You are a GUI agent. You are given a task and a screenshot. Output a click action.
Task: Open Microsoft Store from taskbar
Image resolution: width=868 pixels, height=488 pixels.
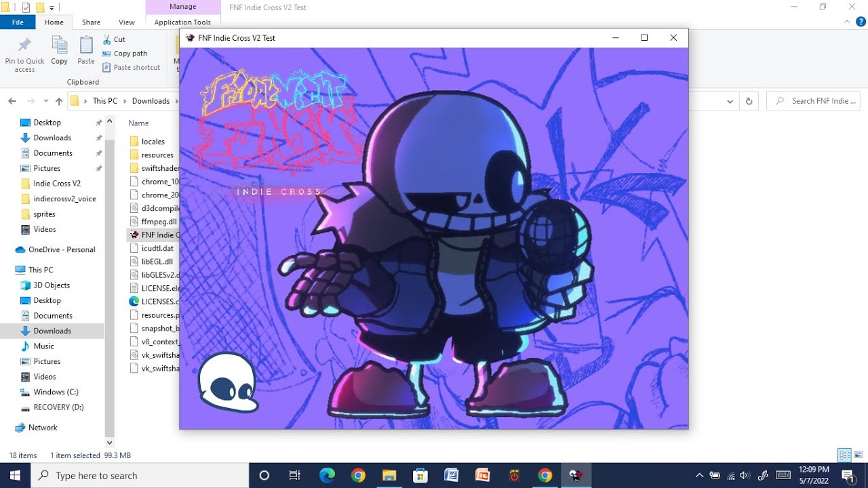[x=420, y=475]
